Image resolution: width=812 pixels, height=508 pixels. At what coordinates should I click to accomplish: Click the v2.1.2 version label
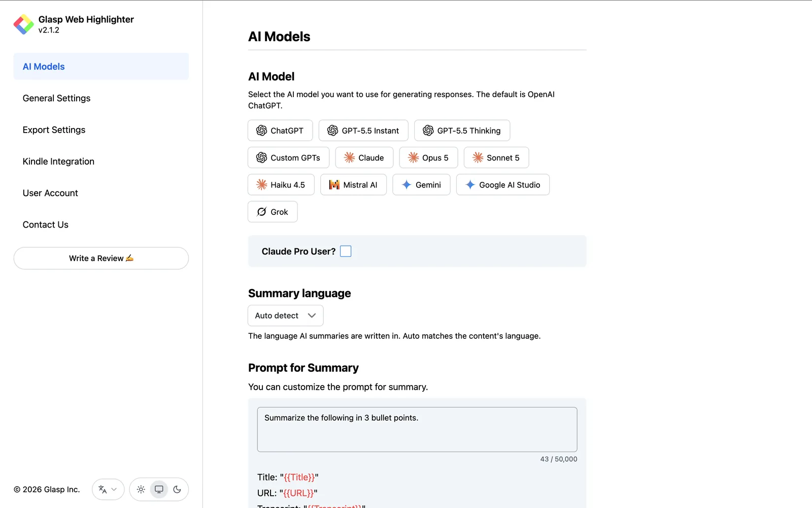click(49, 30)
